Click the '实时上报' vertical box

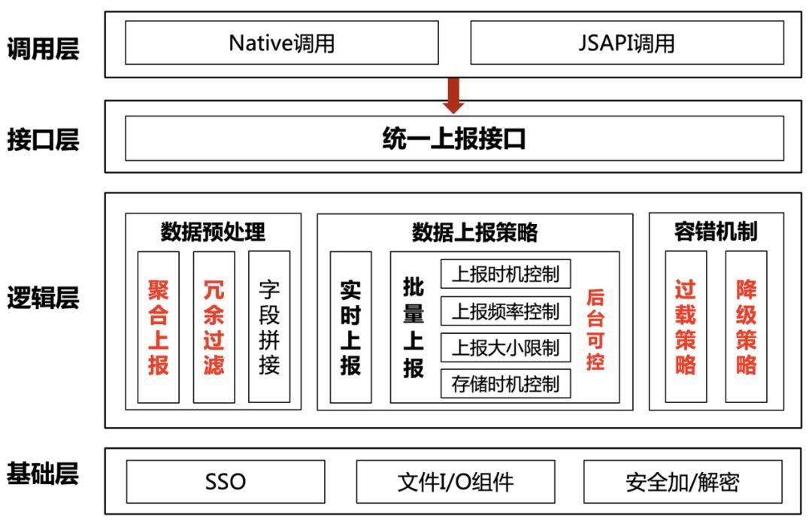[350, 327]
